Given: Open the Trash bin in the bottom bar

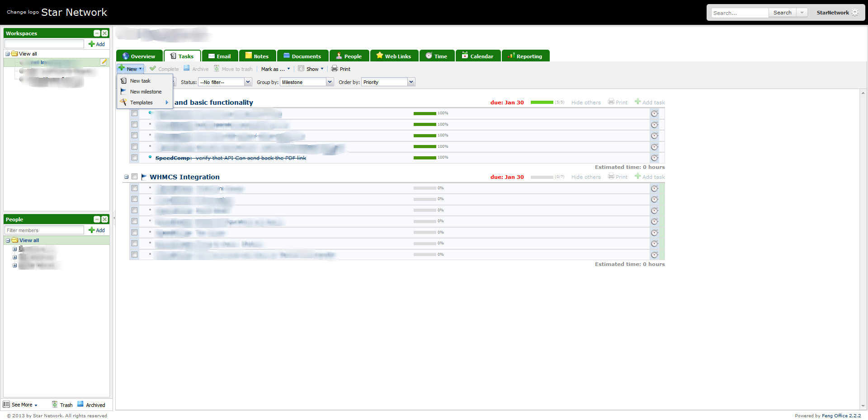Looking at the screenshot, I should pyautogui.click(x=55, y=405).
